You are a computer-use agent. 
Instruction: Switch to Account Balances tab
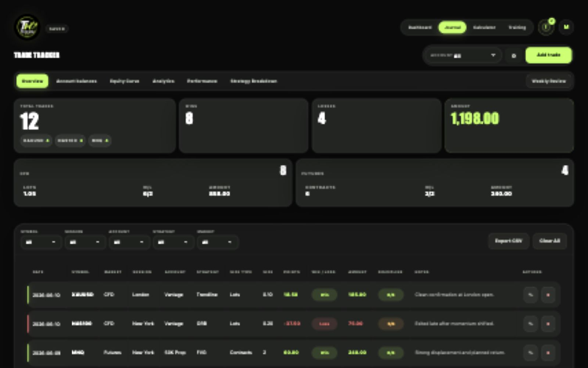(76, 81)
